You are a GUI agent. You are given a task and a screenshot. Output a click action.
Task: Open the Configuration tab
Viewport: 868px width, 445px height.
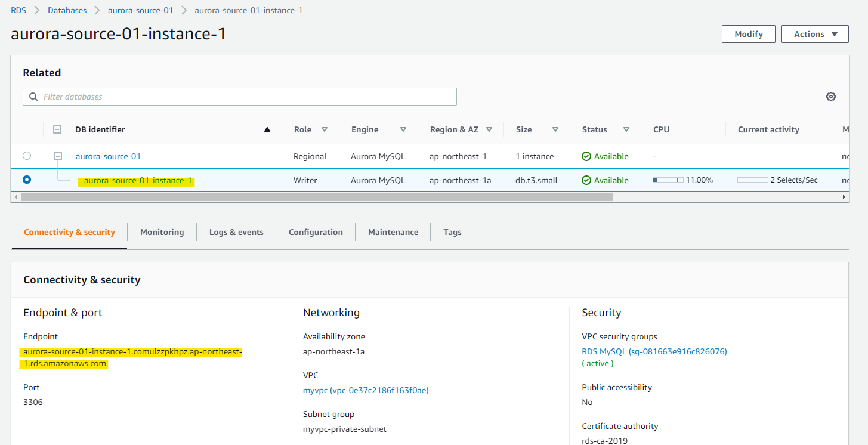pyautogui.click(x=316, y=232)
